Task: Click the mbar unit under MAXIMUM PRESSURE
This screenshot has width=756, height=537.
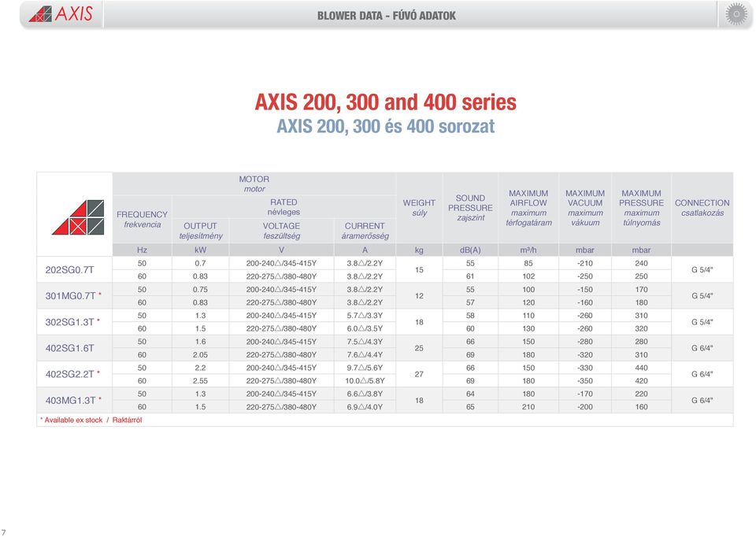Action: coord(641,250)
